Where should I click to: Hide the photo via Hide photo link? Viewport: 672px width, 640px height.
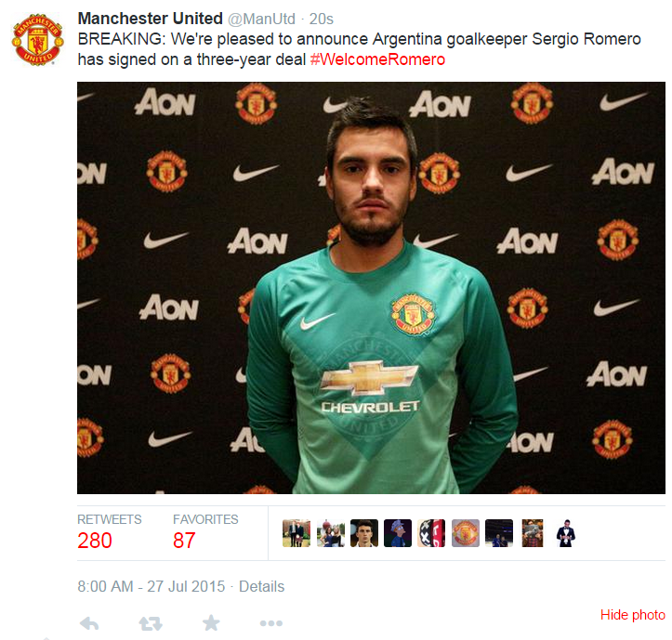633,615
